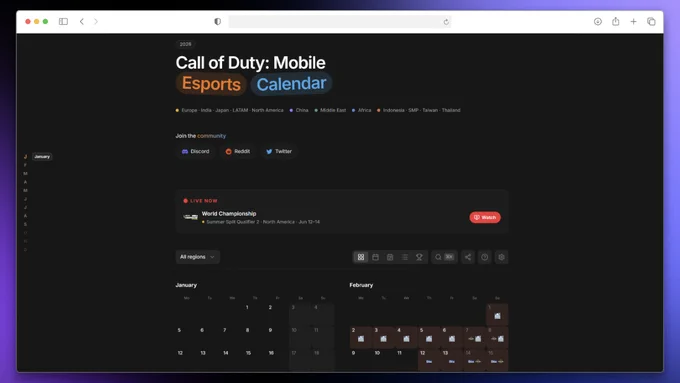Show the Safari tab overview icon
Screen dimensions: 680x383
651,21
